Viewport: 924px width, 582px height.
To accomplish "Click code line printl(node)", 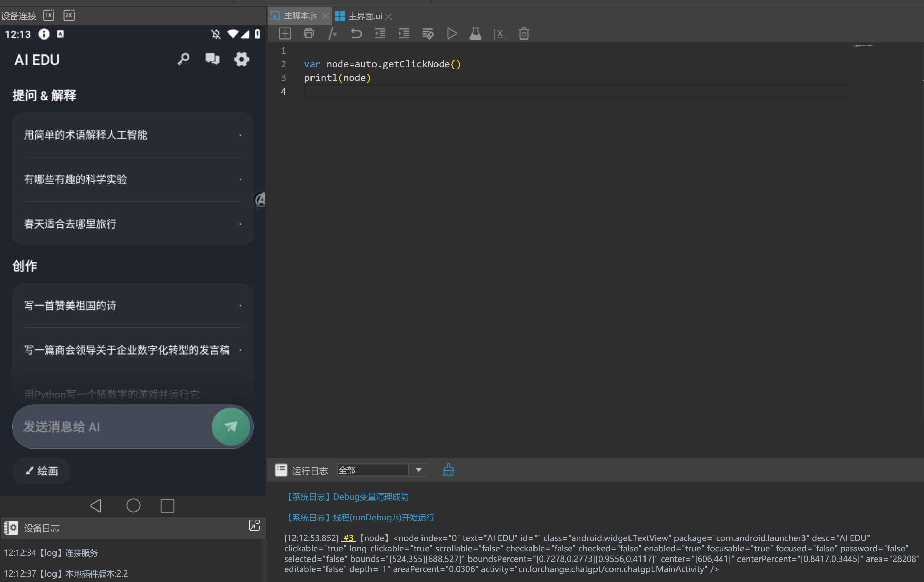I will (337, 78).
